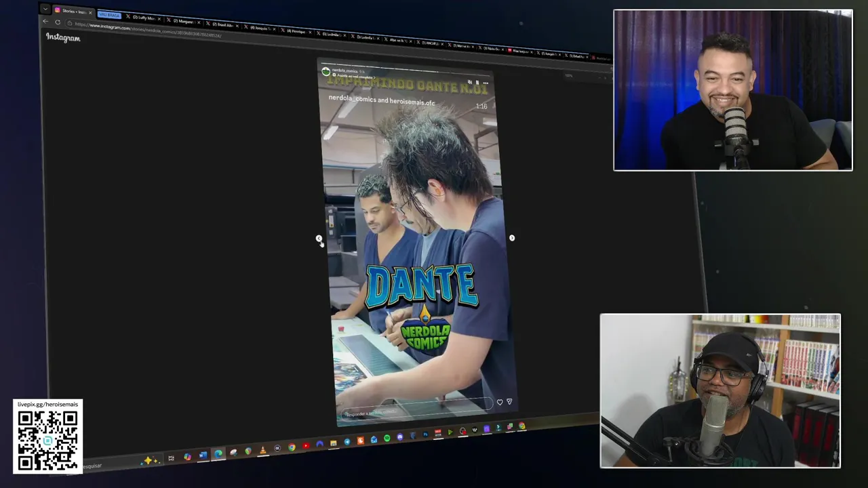Share the story using the paper-plane icon
Screen dimensions: 868x488
pos(509,402)
